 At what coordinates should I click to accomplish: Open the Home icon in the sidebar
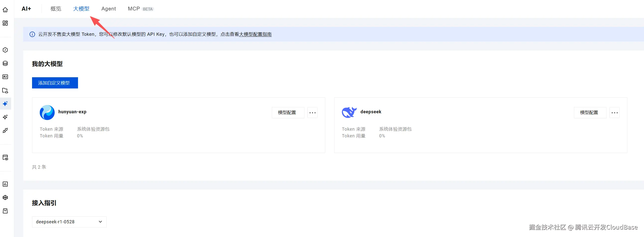tap(5, 9)
